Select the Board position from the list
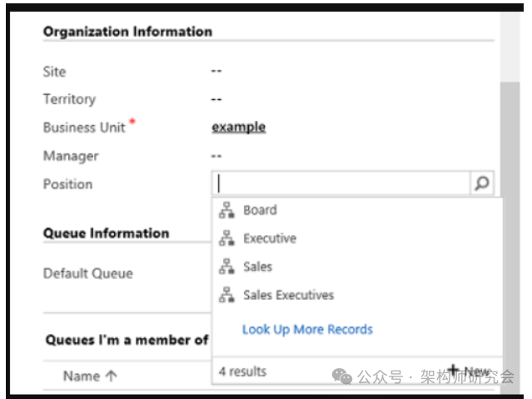 pos(260,211)
